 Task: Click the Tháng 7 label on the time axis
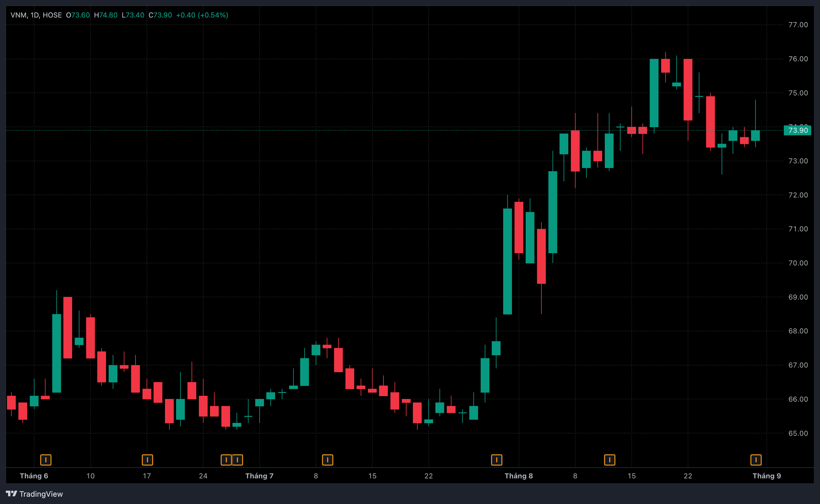tap(259, 476)
